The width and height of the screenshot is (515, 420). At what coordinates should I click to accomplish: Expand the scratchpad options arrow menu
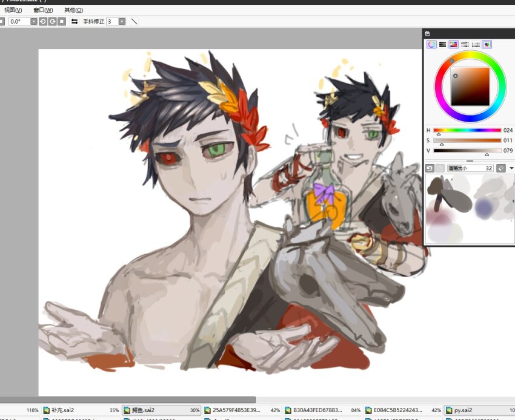tap(511, 168)
